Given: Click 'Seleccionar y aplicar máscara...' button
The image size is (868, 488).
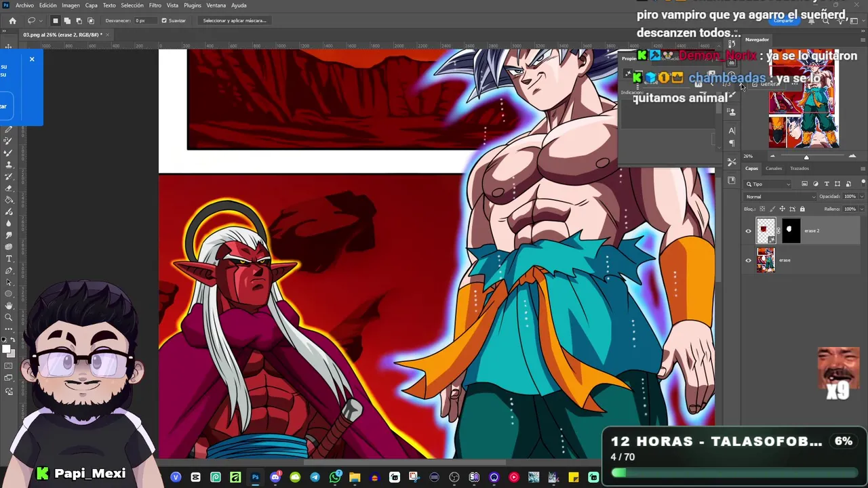Looking at the screenshot, I should pyautogui.click(x=235, y=20).
